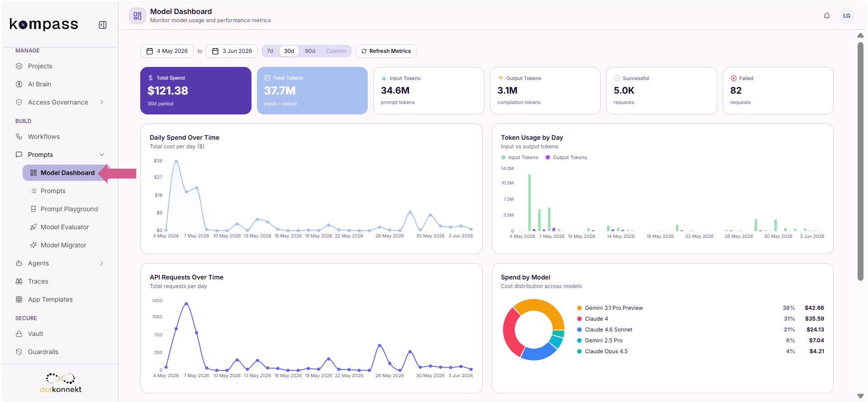
Task: Open the start date 4 May 2026 picker
Action: [167, 51]
